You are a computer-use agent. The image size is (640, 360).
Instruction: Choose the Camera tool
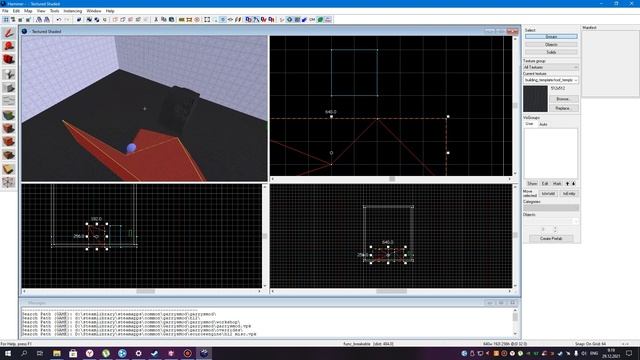click(9, 60)
